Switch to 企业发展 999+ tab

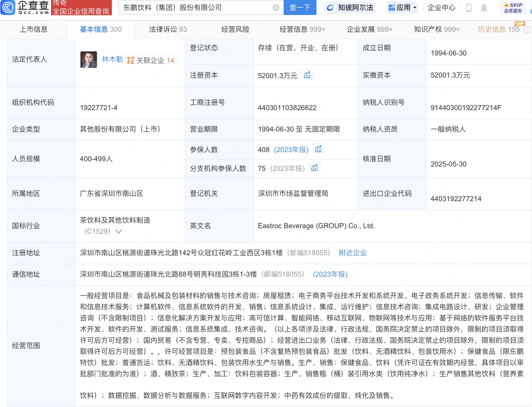pyautogui.click(x=370, y=29)
